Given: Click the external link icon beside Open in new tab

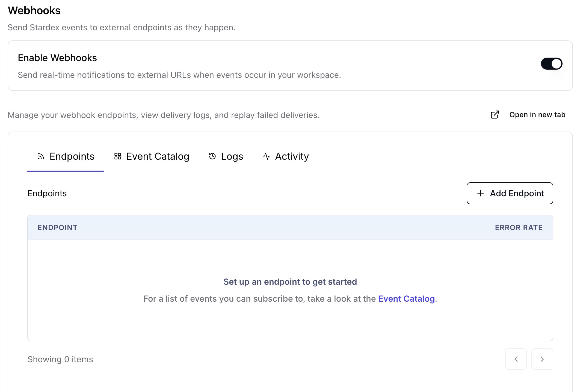Looking at the screenshot, I should click(x=495, y=115).
